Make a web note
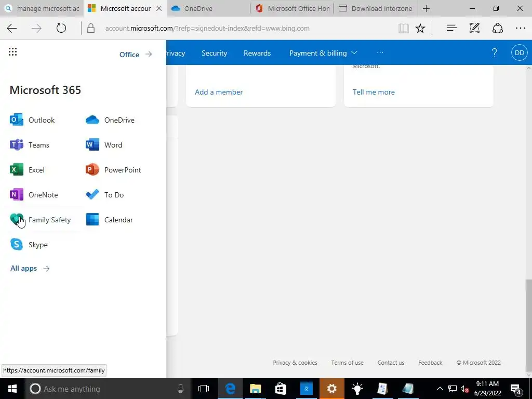 tap(474, 28)
